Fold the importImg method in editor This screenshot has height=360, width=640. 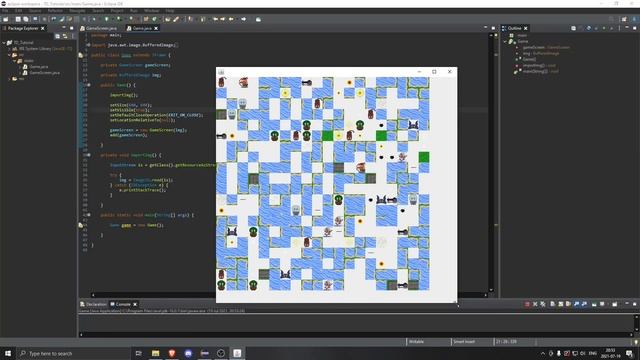(x=89, y=155)
